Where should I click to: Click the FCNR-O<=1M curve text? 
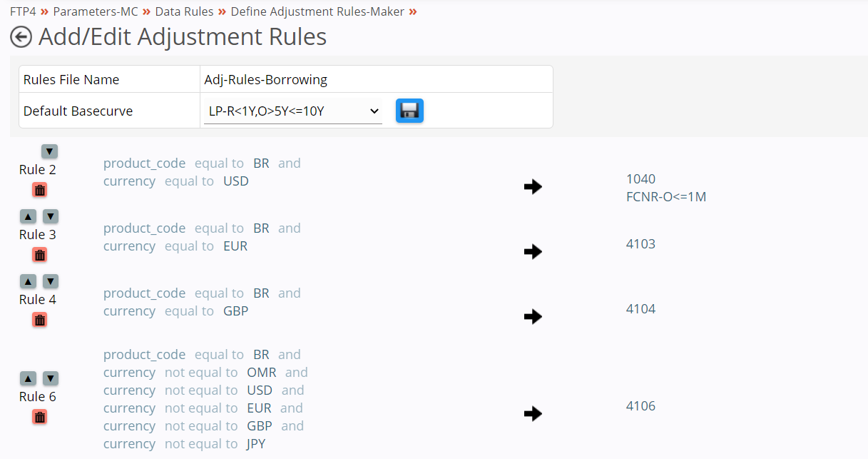coord(666,197)
